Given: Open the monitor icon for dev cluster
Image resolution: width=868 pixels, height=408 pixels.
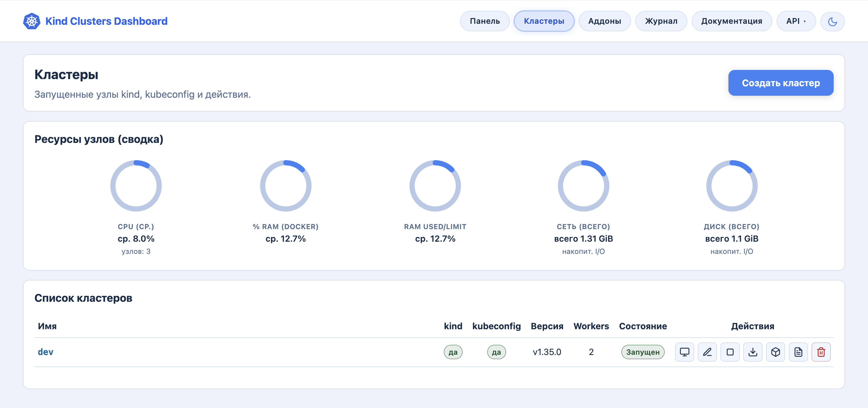Looking at the screenshot, I should coord(684,352).
